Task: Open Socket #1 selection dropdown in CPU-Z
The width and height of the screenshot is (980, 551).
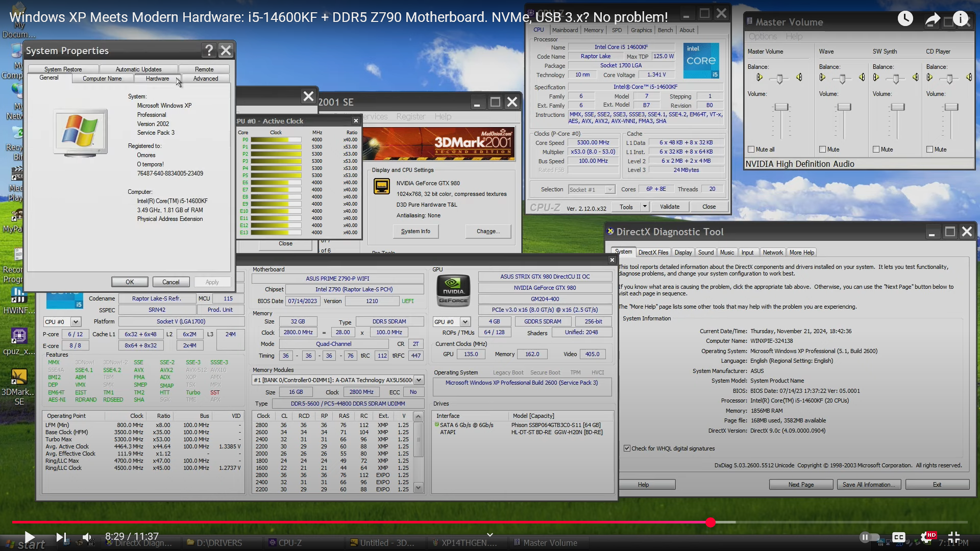Action: pyautogui.click(x=609, y=190)
